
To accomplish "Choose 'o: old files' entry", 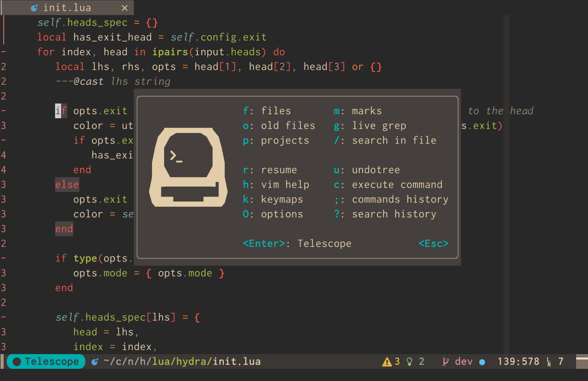I will [279, 125].
